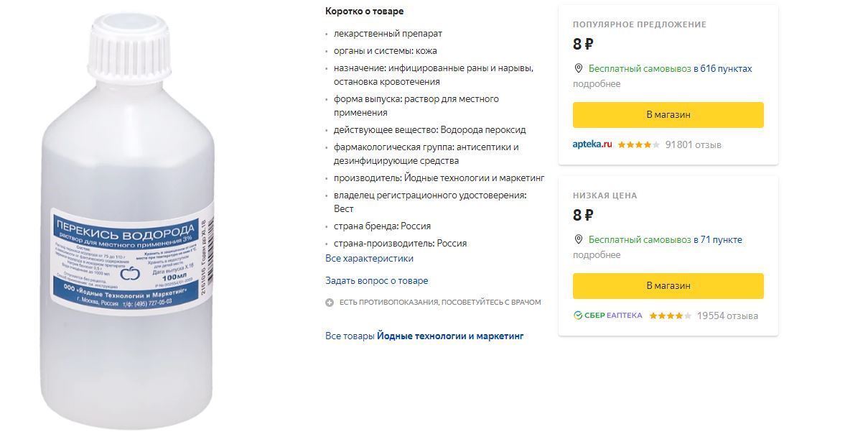
Task: Click the location pin icon in the low price offer
Action: (x=578, y=239)
